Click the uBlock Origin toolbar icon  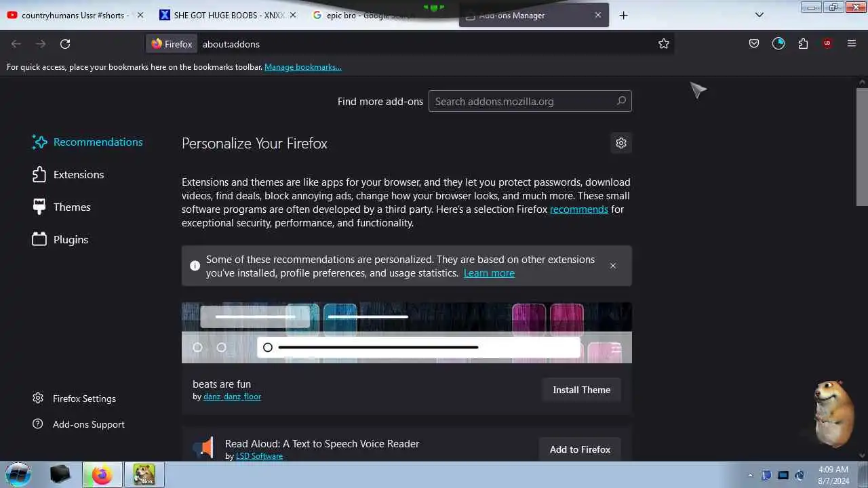coord(827,43)
